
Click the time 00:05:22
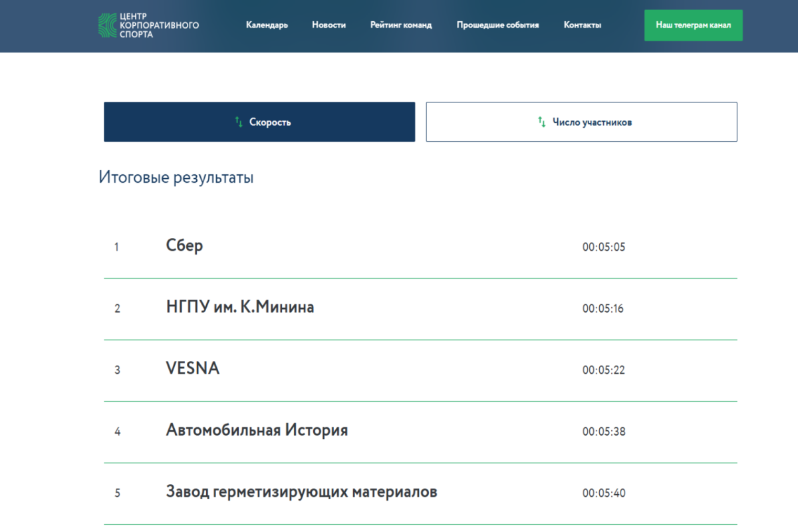coord(604,370)
